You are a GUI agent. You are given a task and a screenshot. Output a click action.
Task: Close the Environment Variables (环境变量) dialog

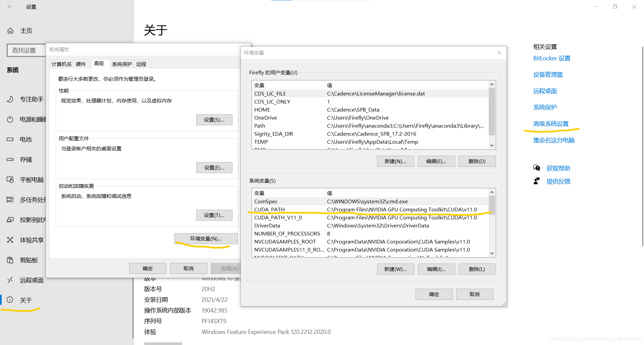pos(499,53)
